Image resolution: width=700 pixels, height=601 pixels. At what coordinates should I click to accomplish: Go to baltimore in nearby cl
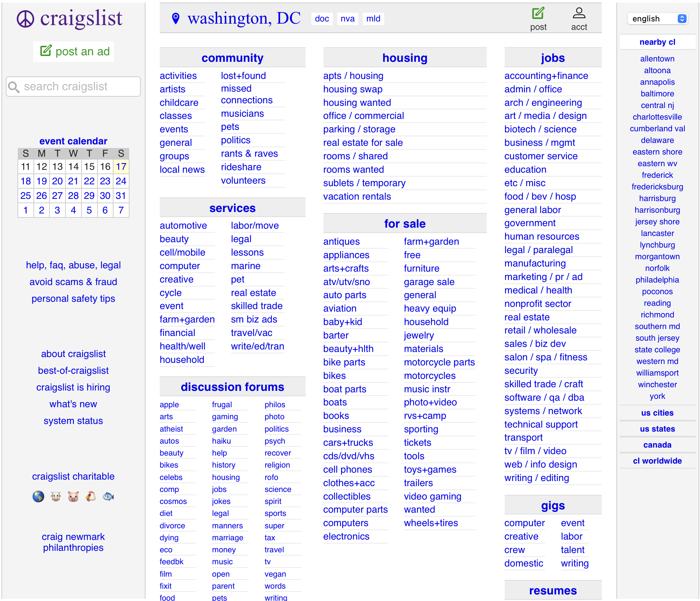(x=657, y=94)
